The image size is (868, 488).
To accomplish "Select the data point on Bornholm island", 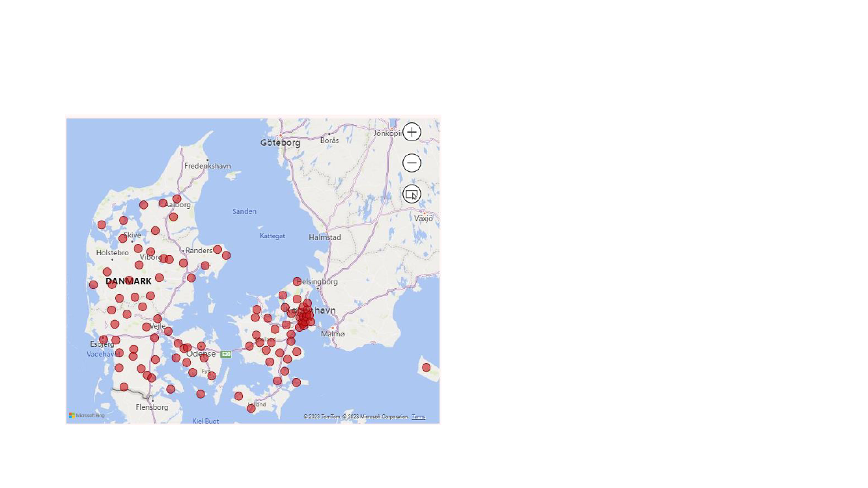I will click(427, 368).
